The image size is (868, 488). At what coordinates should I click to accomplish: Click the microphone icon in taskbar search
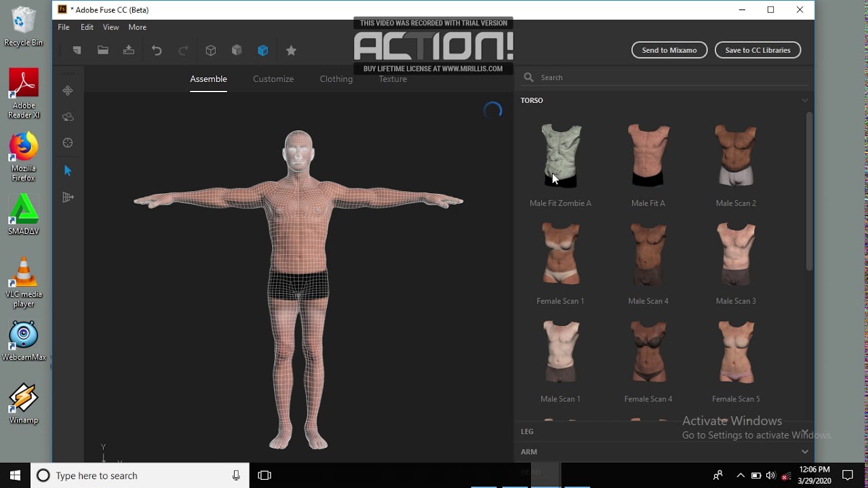click(x=236, y=475)
